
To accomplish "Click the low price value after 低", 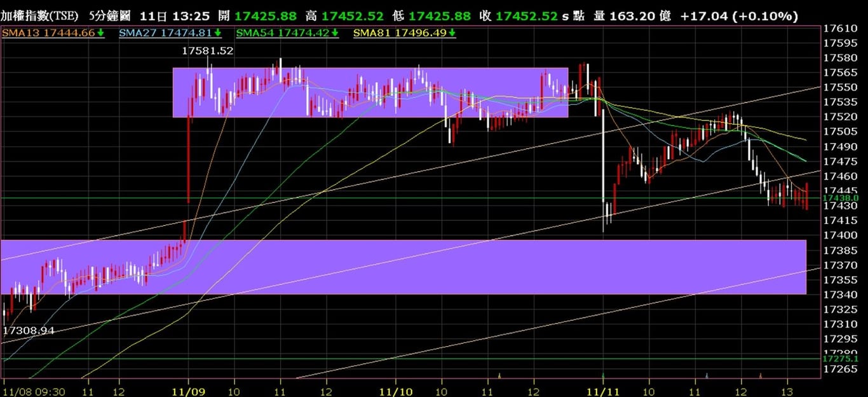I will pos(440,16).
